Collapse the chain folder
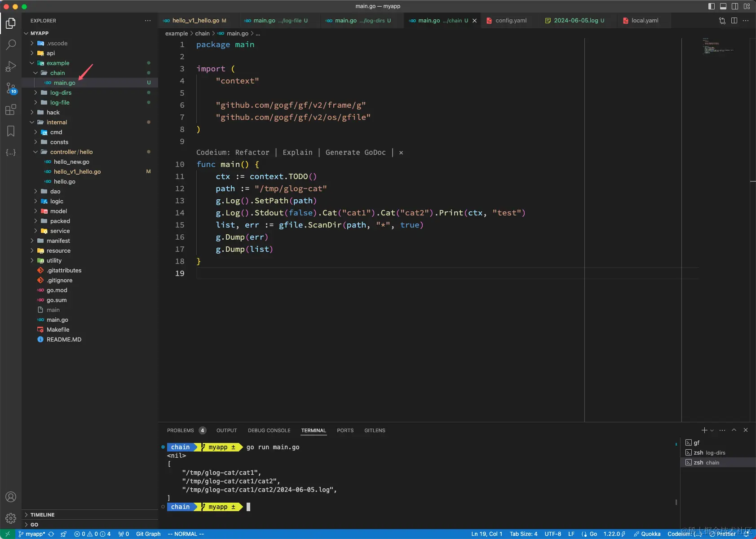The height and width of the screenshot is (539, 756). tap(35, 73)
